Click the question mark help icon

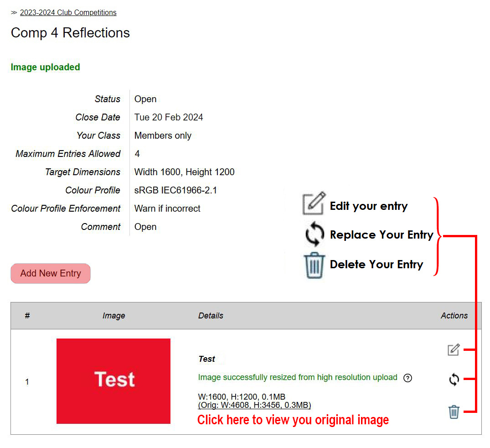click(408, 378)
